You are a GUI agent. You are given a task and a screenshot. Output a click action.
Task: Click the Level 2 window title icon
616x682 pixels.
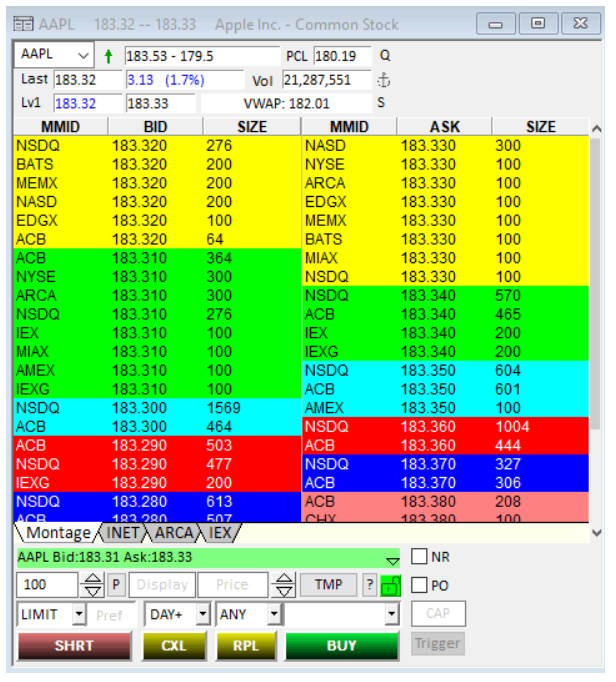click(23, 24)
